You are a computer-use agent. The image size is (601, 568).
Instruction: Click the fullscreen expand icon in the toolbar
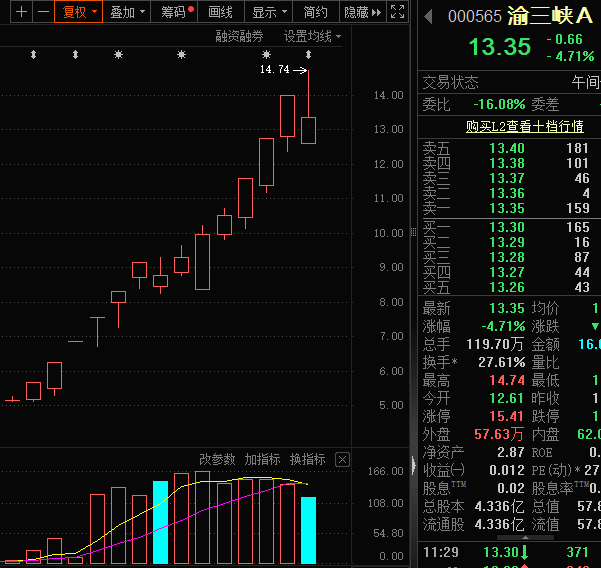point(397,12)
